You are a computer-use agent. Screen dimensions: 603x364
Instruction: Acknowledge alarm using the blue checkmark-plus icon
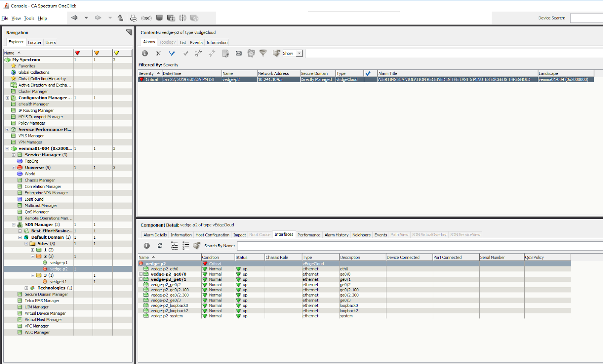[x=171, y=53]
